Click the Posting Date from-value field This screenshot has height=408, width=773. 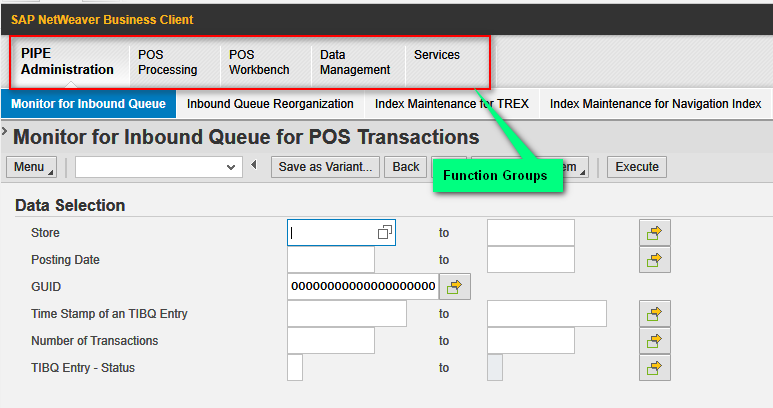[x=330, y=260]
